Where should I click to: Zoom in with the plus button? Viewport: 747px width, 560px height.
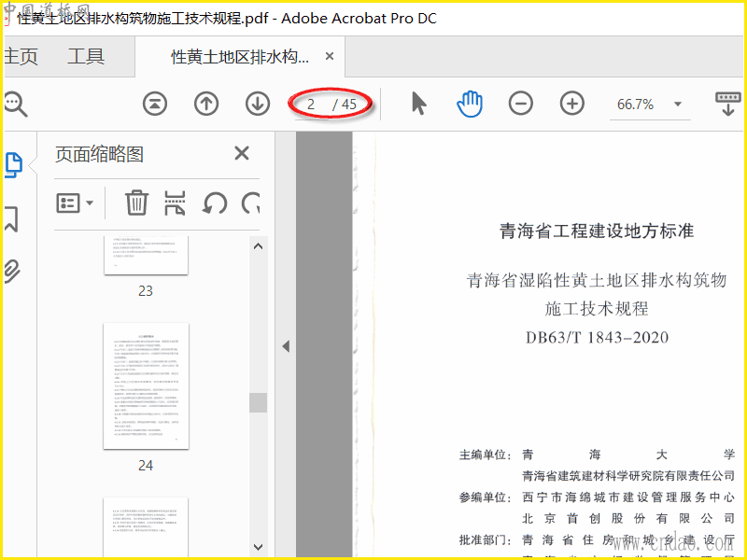pos(571,104)
